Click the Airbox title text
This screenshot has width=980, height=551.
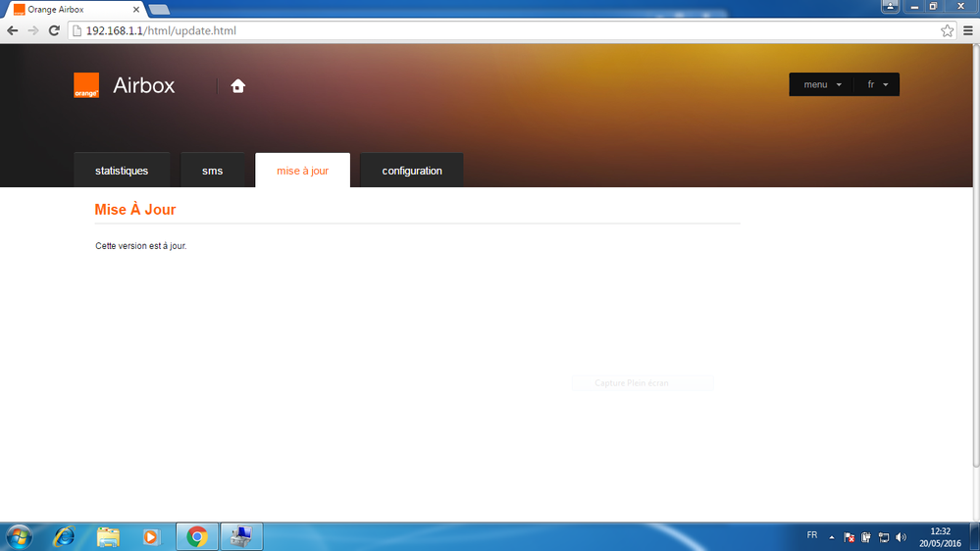[x=144, y=85]
